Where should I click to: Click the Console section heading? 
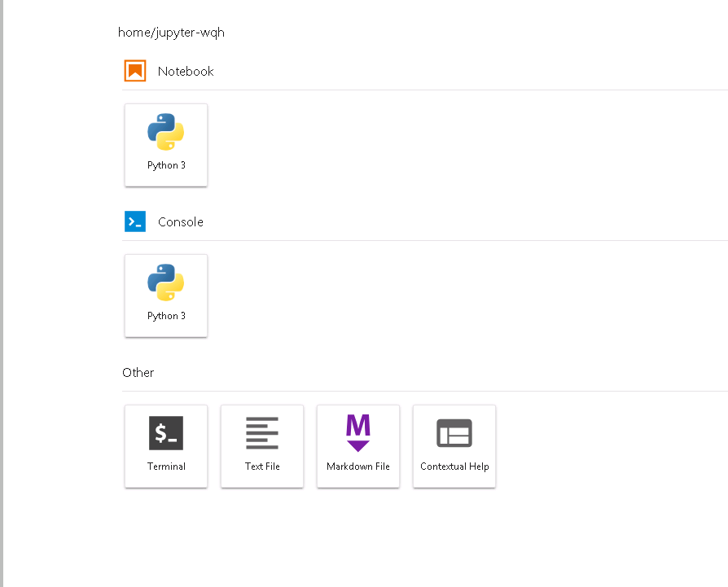tap(180, 221)
